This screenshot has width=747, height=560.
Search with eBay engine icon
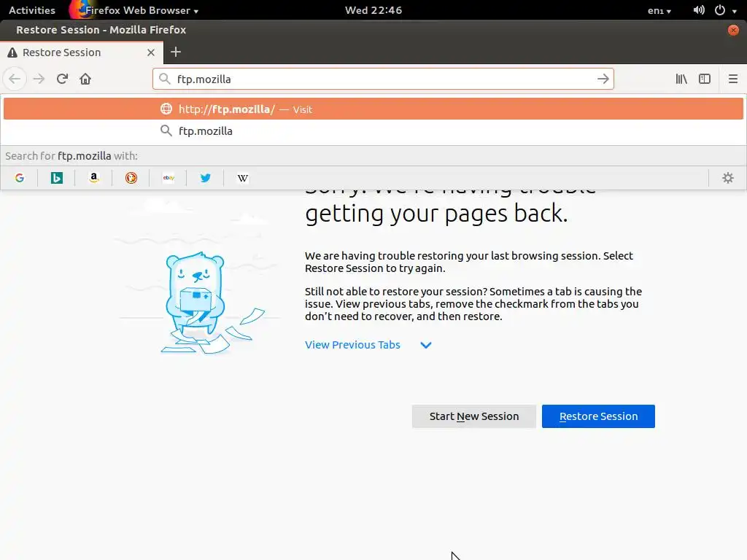169,178
